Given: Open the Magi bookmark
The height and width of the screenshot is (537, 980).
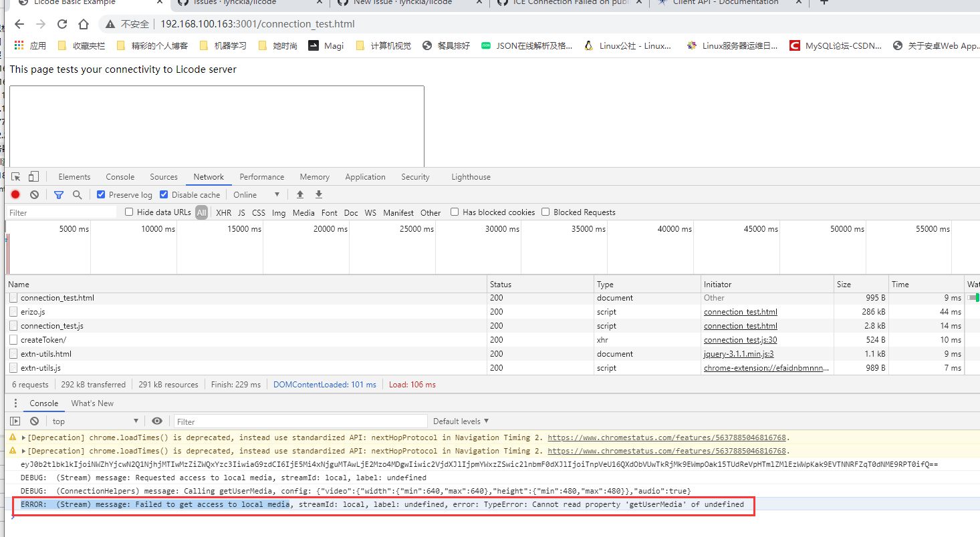Looking at the screenshot, I should coord(326,45).
